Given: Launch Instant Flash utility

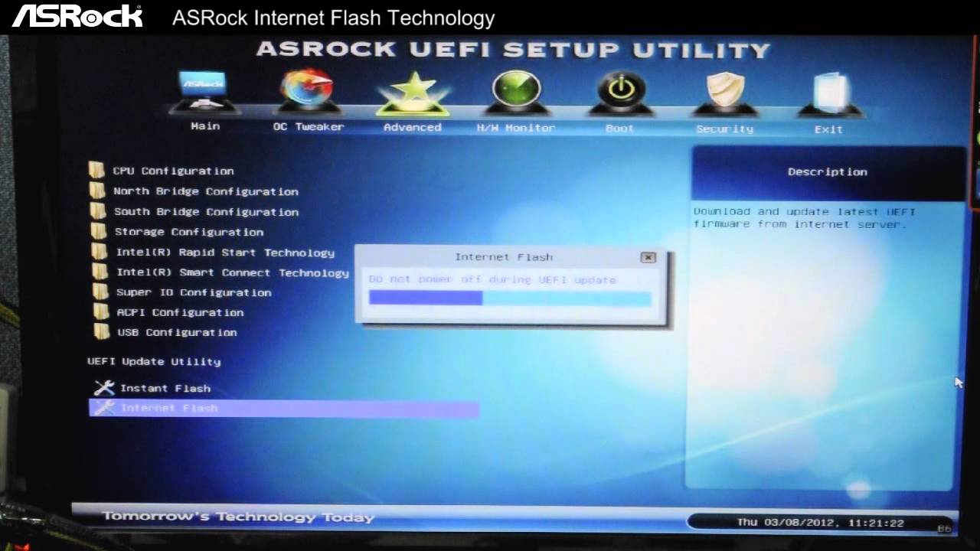Looking at the screenshot, I should 165,389.
